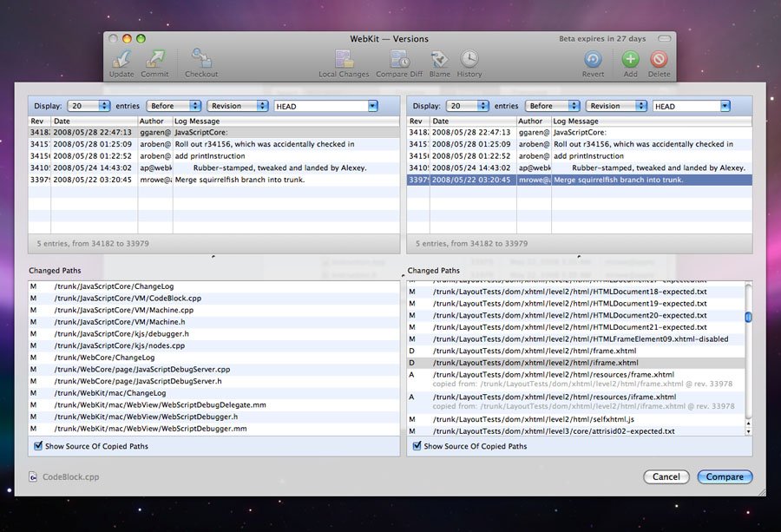The image size is (781, 532).
Task: Toggle the toolbar pill button in title bar
Action: click(665, 38)
